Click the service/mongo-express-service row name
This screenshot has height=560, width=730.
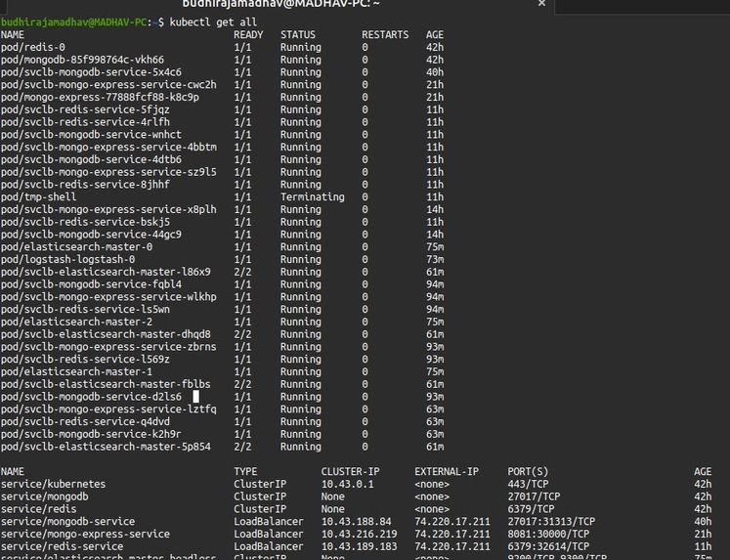(x=85, y=534)
